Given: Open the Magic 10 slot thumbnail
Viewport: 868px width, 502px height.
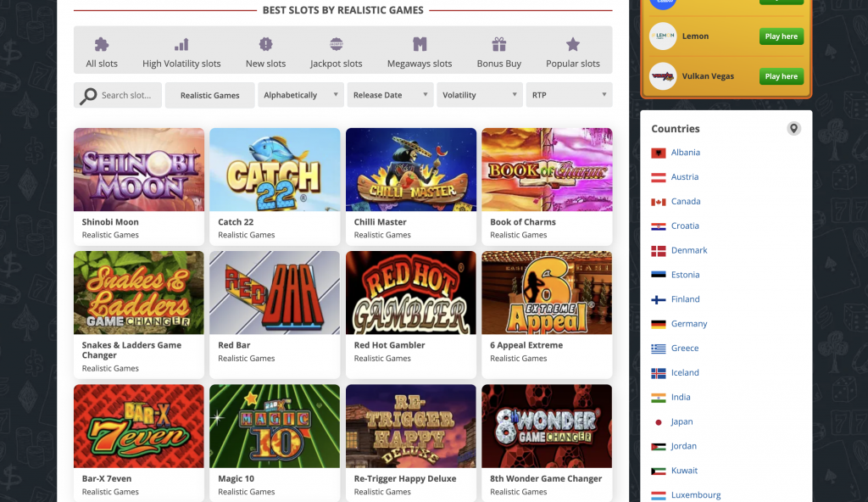Looking at the screenshot, I should pyautogui.click(x=275, y=426).
